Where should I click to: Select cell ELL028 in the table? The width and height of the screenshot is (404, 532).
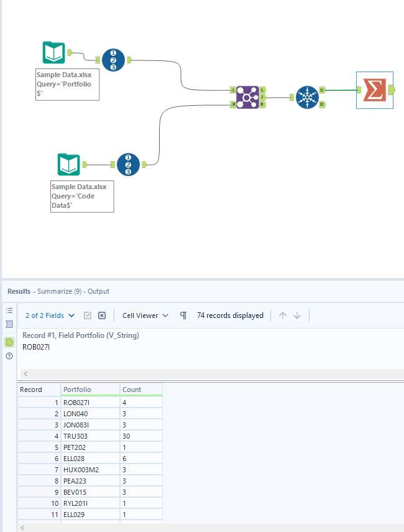tap(90, 459)
